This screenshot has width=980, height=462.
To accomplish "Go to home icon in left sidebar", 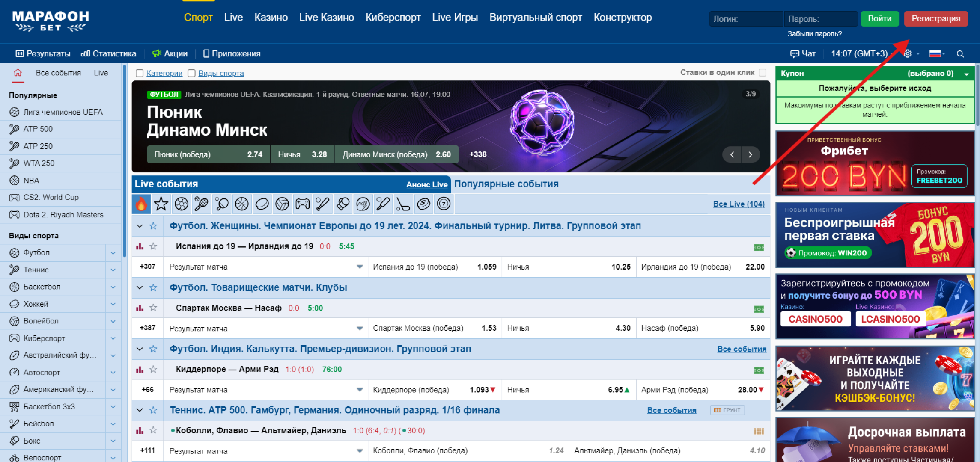I will pos(18,73).
